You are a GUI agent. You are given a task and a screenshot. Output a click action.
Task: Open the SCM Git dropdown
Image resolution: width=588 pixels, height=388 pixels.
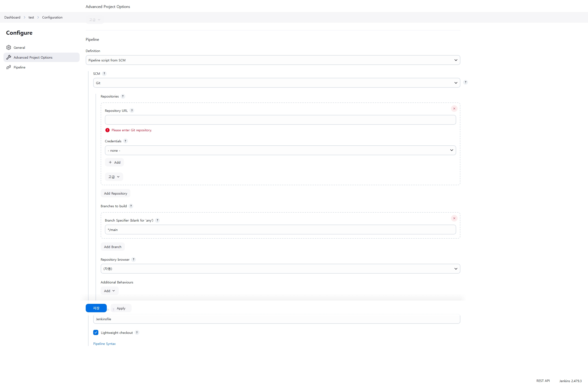[x=276, y=83]
